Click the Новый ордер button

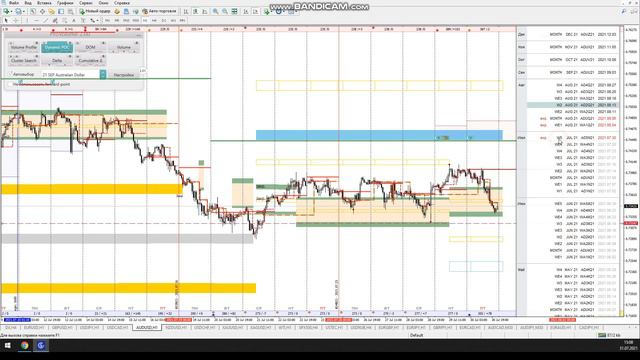point(95,11)
